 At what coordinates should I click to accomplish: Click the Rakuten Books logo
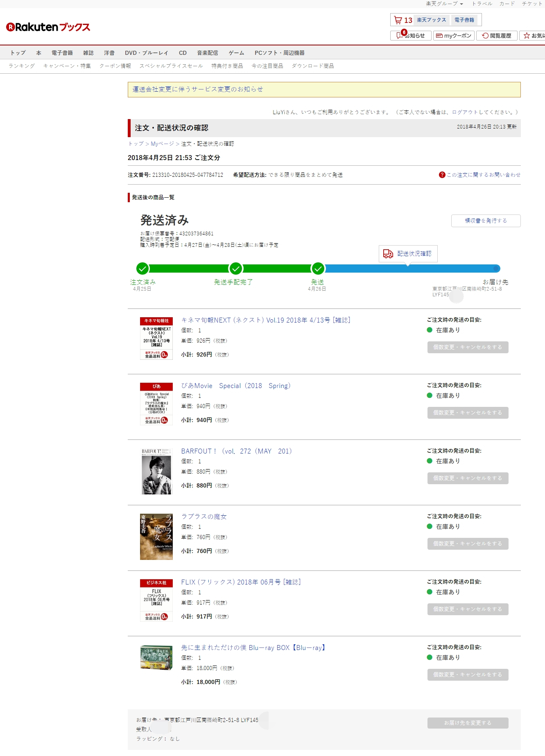coord(48,27)
